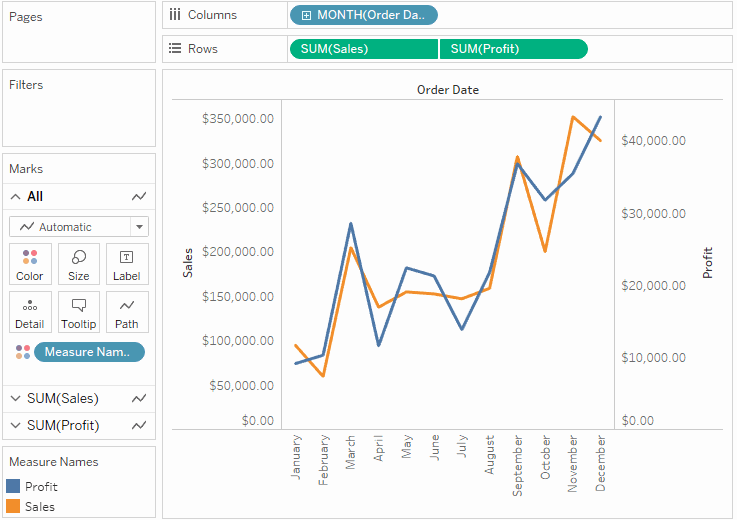Viewport: 737px width, 520px height.
Task: Click line icon beside SUM(Sales) marks row
Action: (x=139, y=399)
